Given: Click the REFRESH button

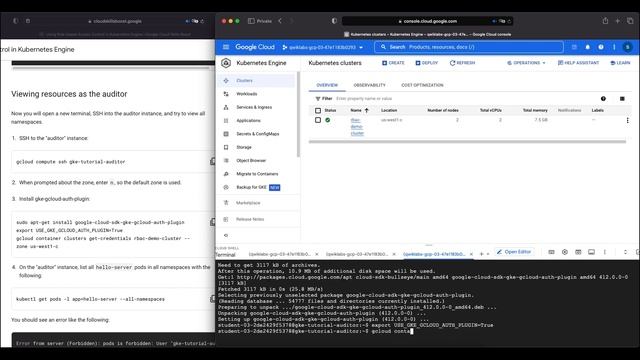Looking at the screenshot, I should (462, 63).
